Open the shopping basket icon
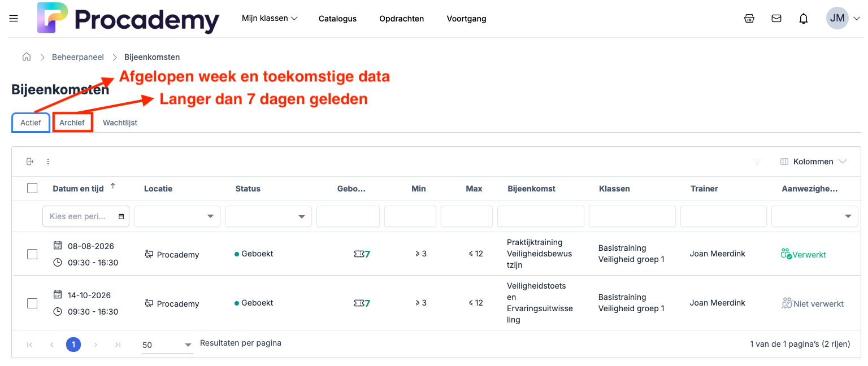 (749, 19)
